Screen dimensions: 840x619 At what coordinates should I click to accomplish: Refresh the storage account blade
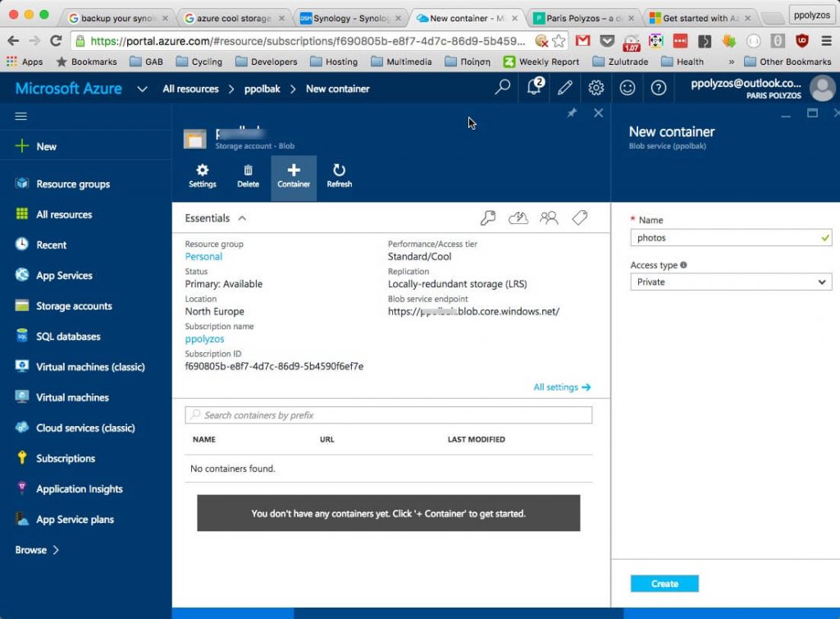(x=339, y=177)
